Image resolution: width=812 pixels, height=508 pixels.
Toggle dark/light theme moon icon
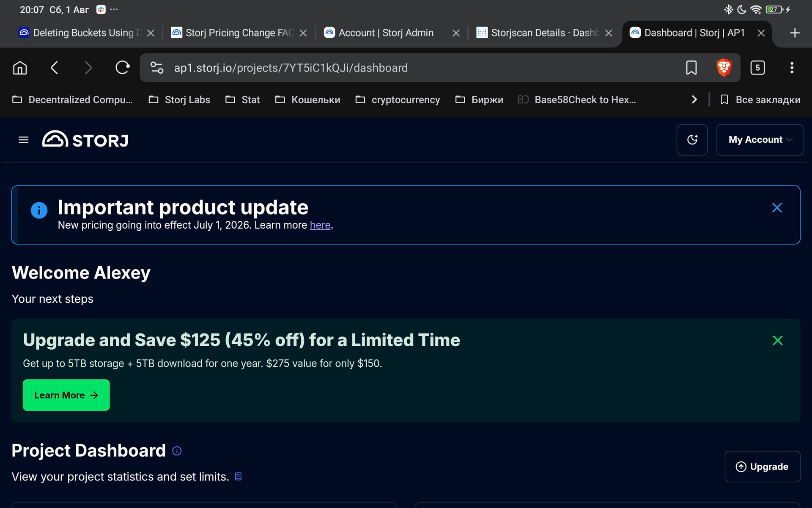click(692, 140)
